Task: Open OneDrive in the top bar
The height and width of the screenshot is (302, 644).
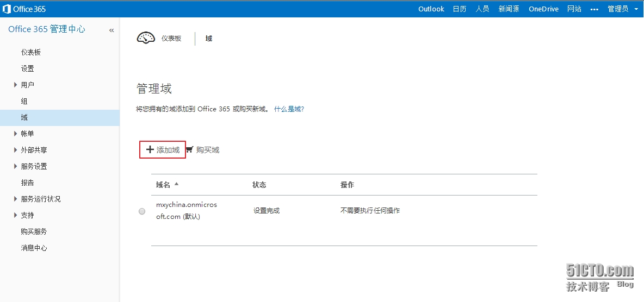Action: point(543,9)
